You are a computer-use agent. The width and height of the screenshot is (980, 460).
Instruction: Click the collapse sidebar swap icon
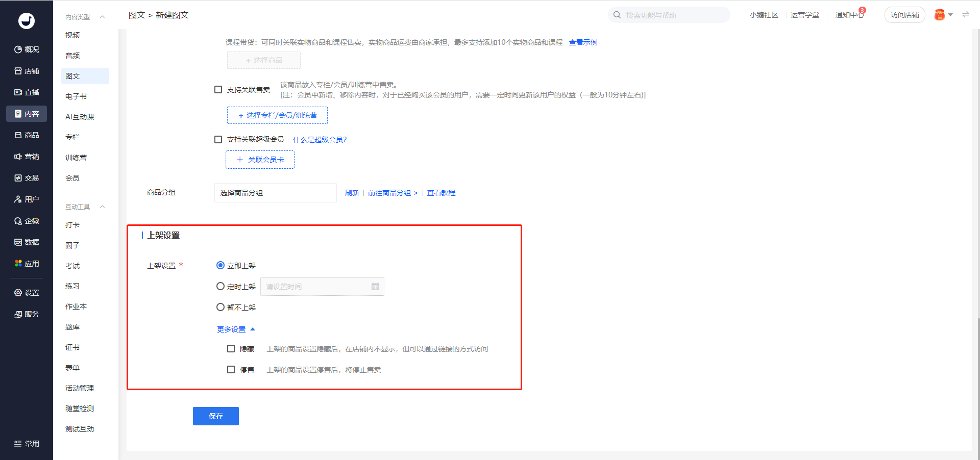click(966, 15)
